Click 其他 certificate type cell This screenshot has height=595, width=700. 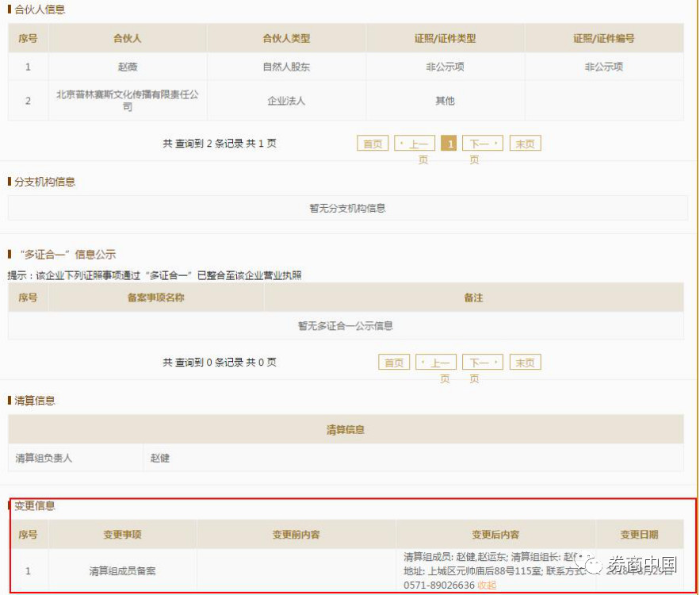[445, 101]
